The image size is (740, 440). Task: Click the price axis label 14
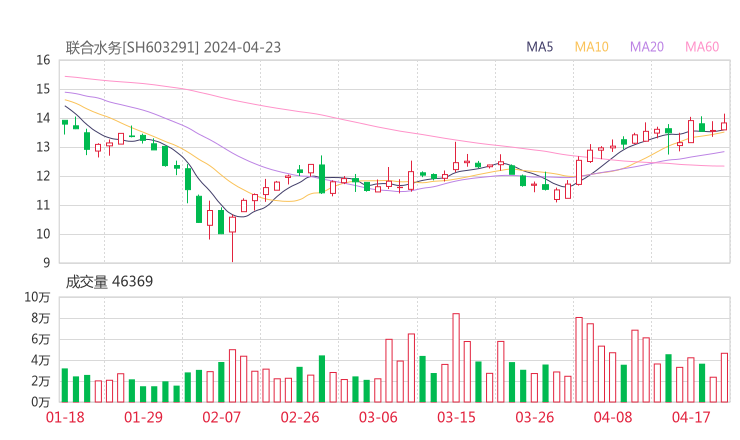point(43,118)
